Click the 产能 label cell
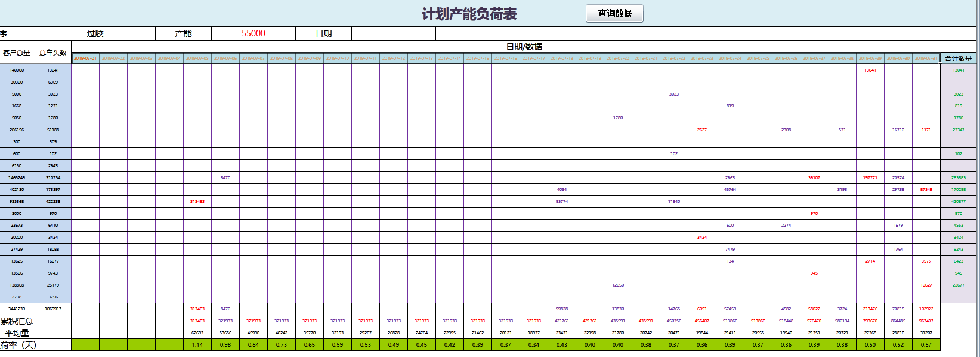The width and height of the screenshot is (980, 357). click(183, 33)
